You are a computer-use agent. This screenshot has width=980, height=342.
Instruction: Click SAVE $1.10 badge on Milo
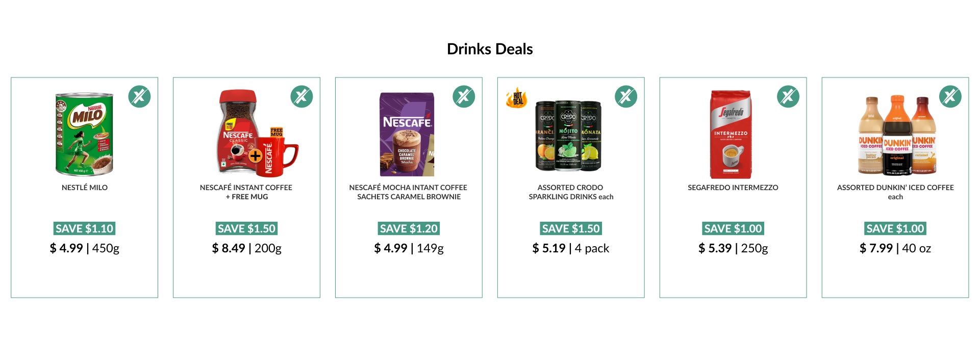tap(85, 228)
